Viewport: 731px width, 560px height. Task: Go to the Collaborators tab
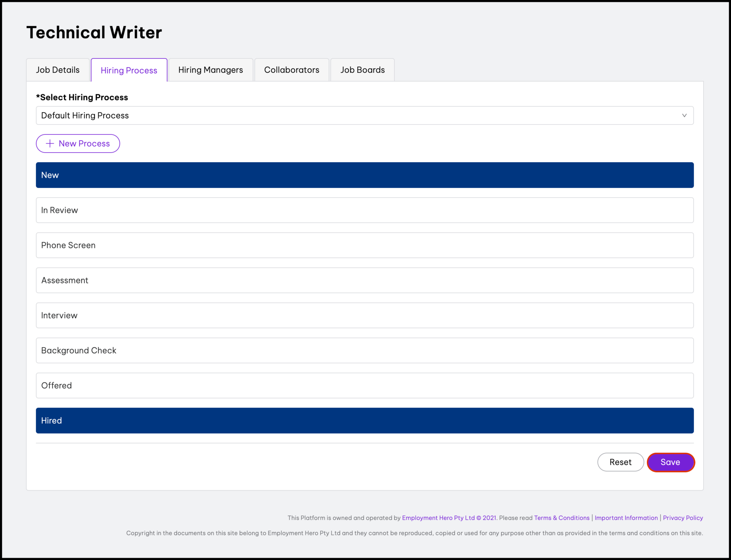click(x=292, y=70)
